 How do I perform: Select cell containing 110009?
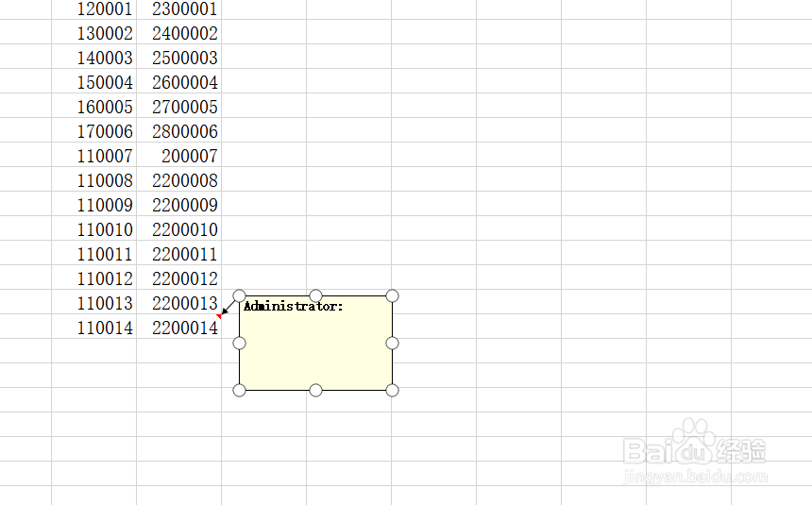(x=94, y=204)
